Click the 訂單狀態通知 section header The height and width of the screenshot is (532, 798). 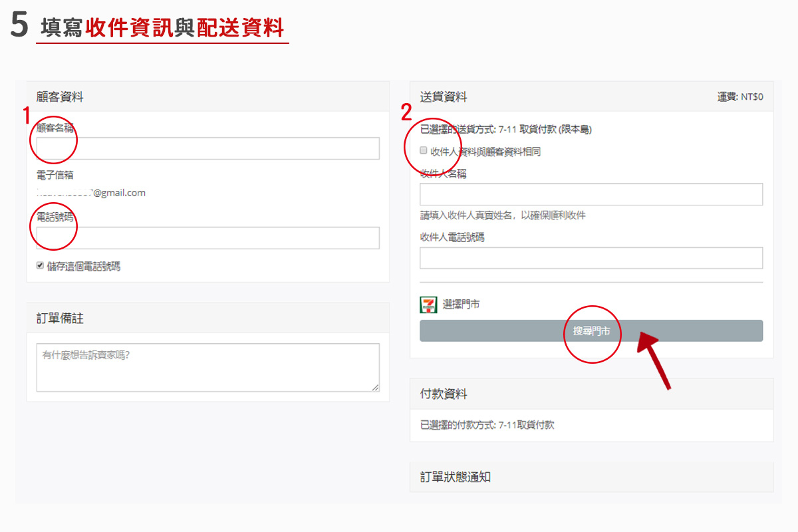click(456, 477)
